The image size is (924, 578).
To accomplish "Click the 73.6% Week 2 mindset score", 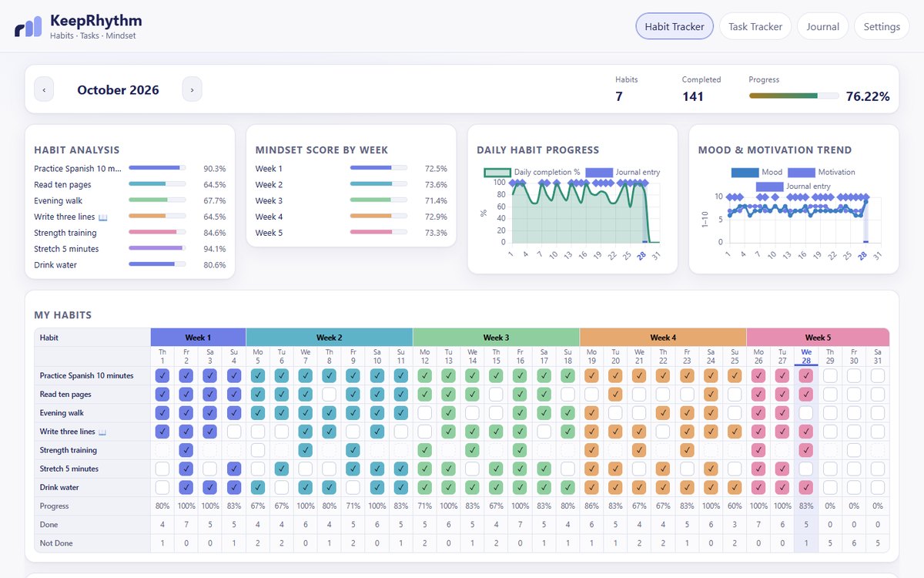I will [x=436, y=185].
